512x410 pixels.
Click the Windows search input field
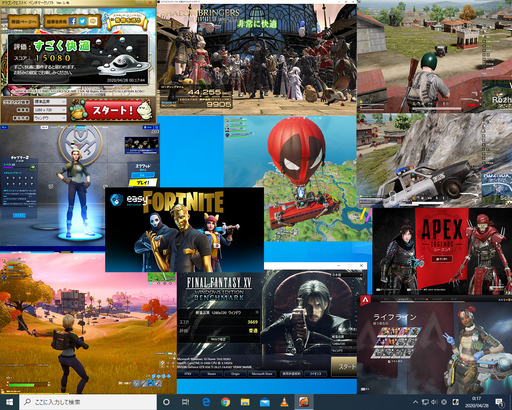tap(88, 402)
